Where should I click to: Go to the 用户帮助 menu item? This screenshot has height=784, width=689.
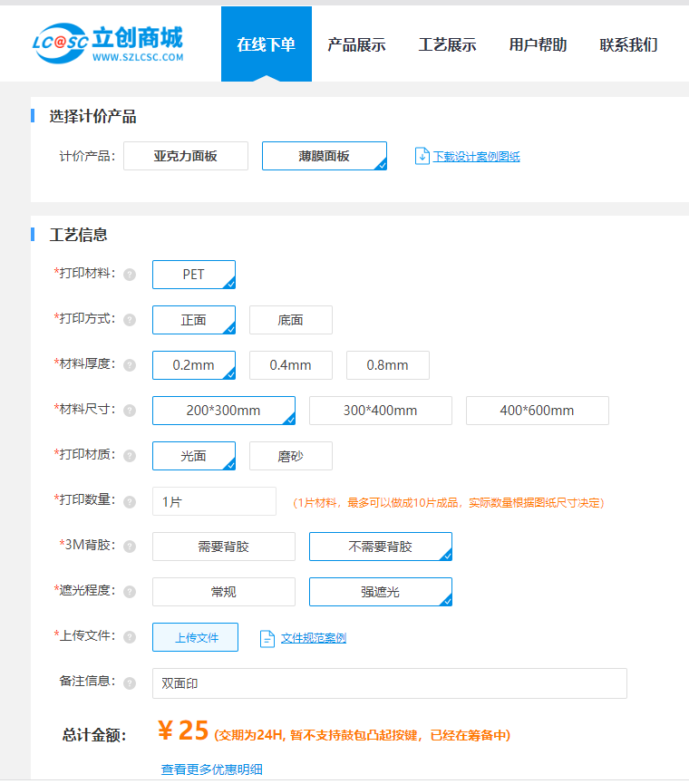(x=538, y=44)
